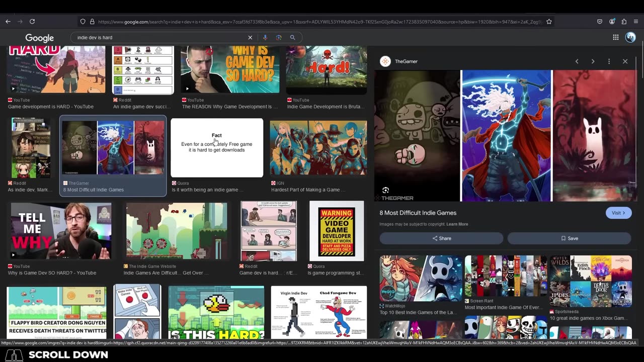Open the IGN 'Hardest Part of Making a Game' thumbnail
Viewport: 644px width, 362px height.
[x=318, y=148]
